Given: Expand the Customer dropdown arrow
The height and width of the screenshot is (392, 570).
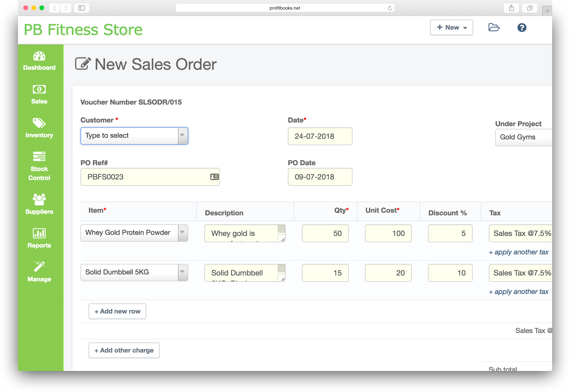Looking at the screenshot, I should (x=183, y=136).
